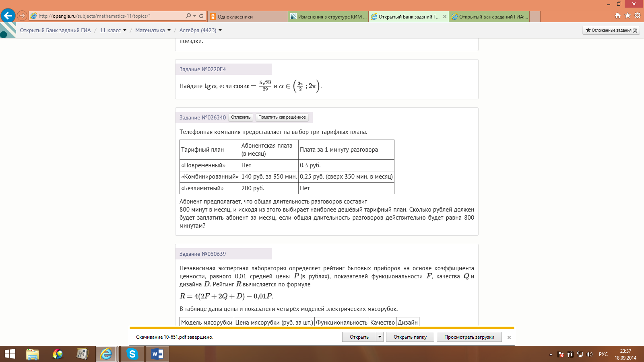644x362 pixels.
Task: Expand the 11 класс dropdown
Action: click(113, 30)
